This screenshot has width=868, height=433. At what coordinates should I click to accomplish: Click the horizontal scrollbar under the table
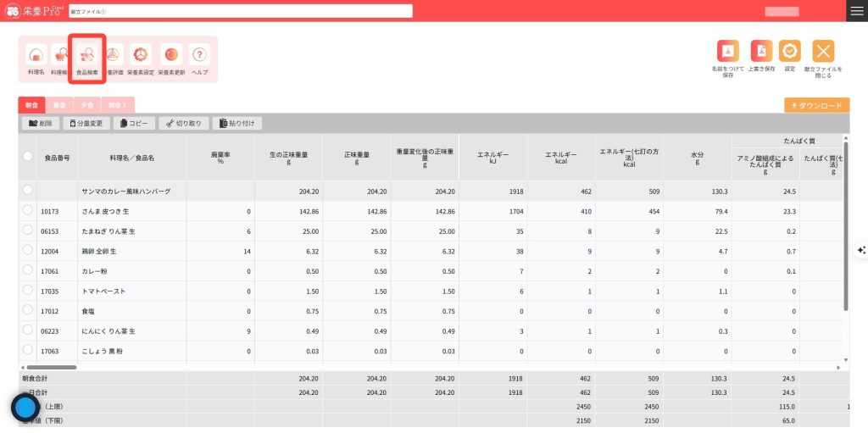[51, 367]
